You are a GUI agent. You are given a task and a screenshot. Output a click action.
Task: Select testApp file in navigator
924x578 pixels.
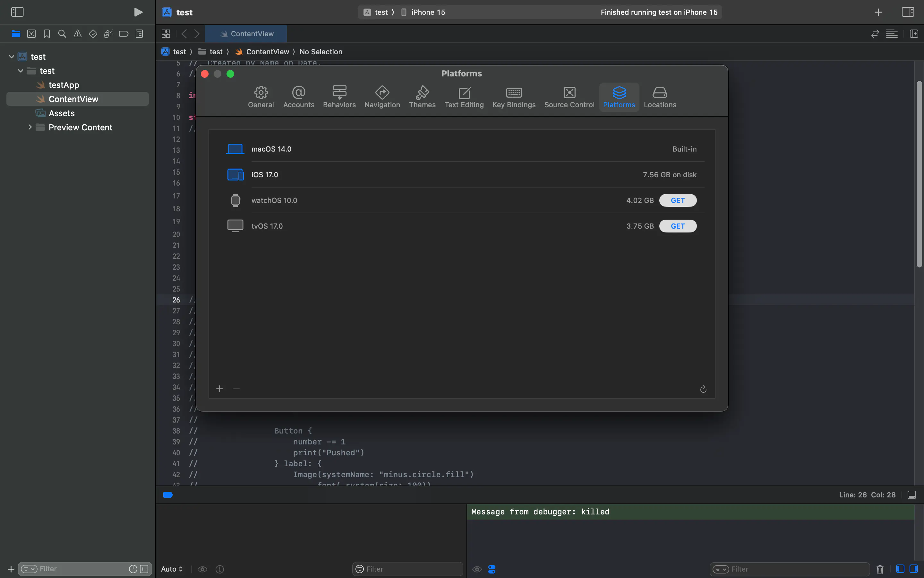click(64, 85)
